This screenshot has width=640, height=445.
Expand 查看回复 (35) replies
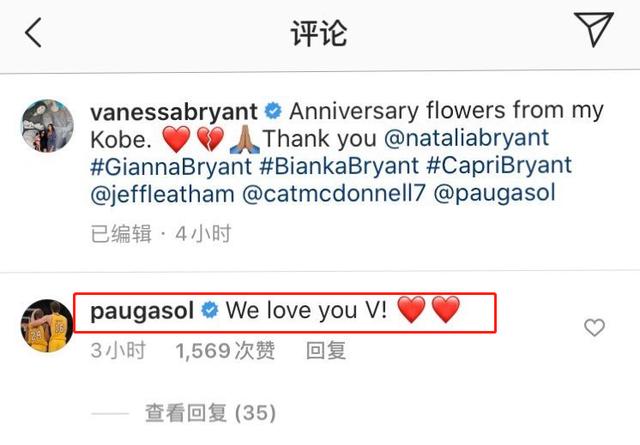[211, 413]
